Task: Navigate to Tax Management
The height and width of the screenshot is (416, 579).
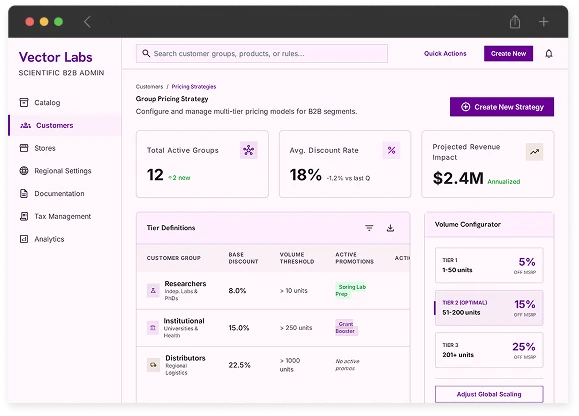Action: pos(63,216)
